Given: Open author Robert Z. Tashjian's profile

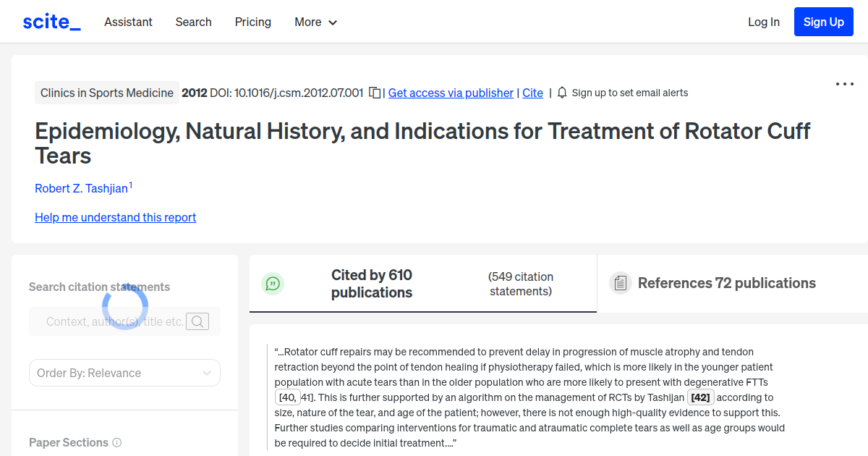Looking at the screenshot, I should [81, 188].
